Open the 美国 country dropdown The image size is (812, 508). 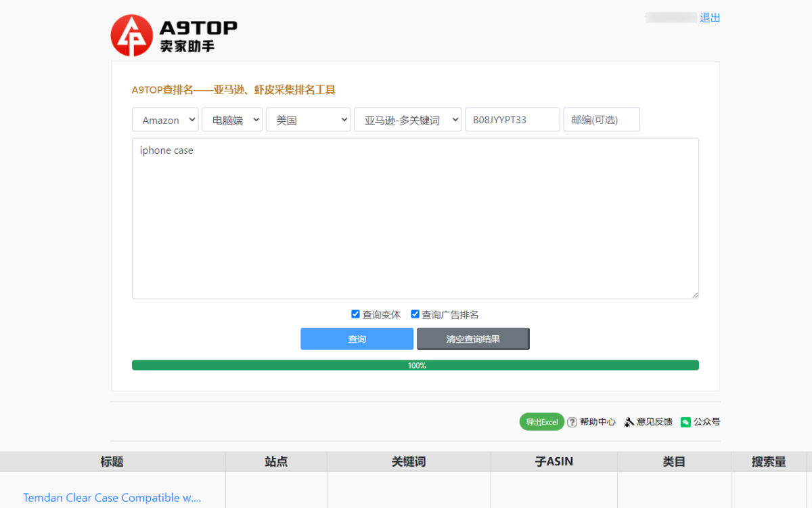point(308,120)
